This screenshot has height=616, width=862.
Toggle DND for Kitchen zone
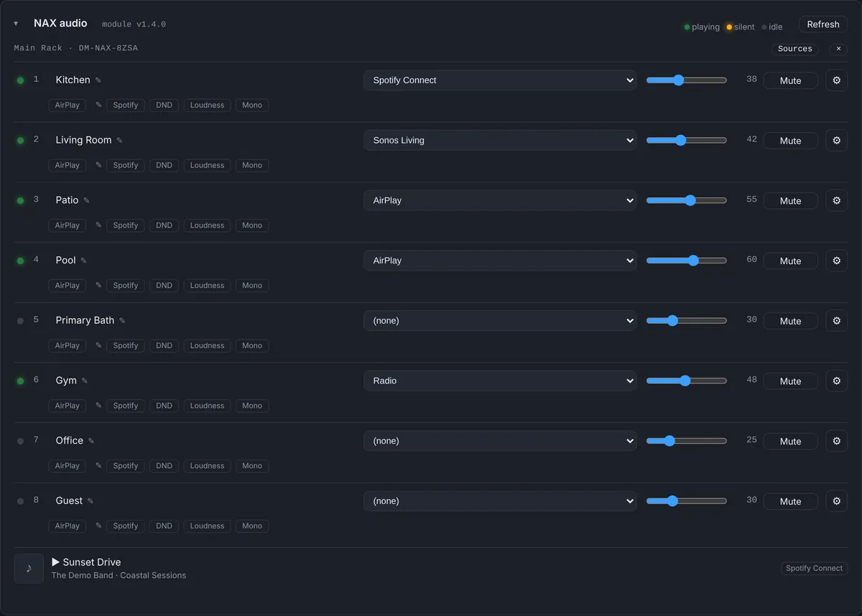pyautogui.click(x=164, y=105)
